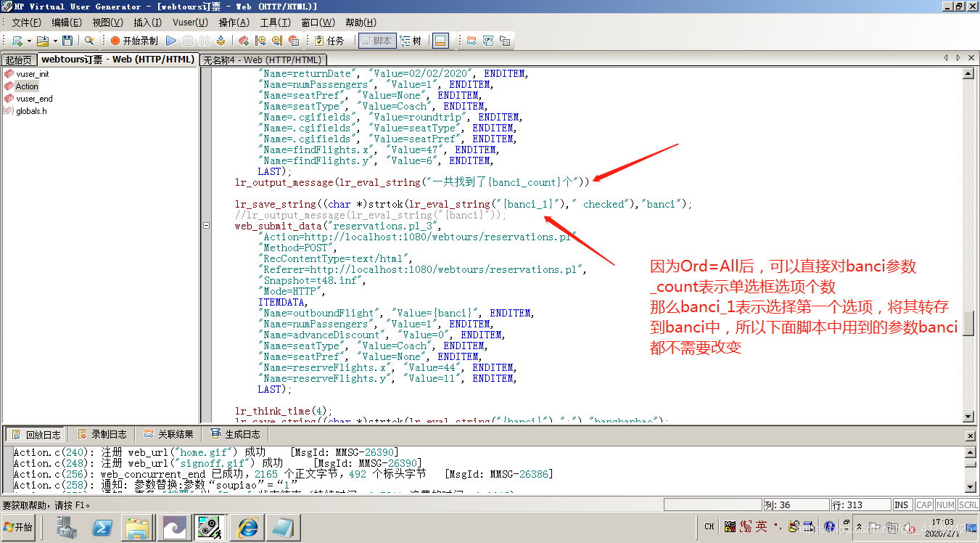Image resolution: width=980 pixels, height=543 pixels.
Task: Select vuser_end in the script tree
Action: tap(34, 99)
